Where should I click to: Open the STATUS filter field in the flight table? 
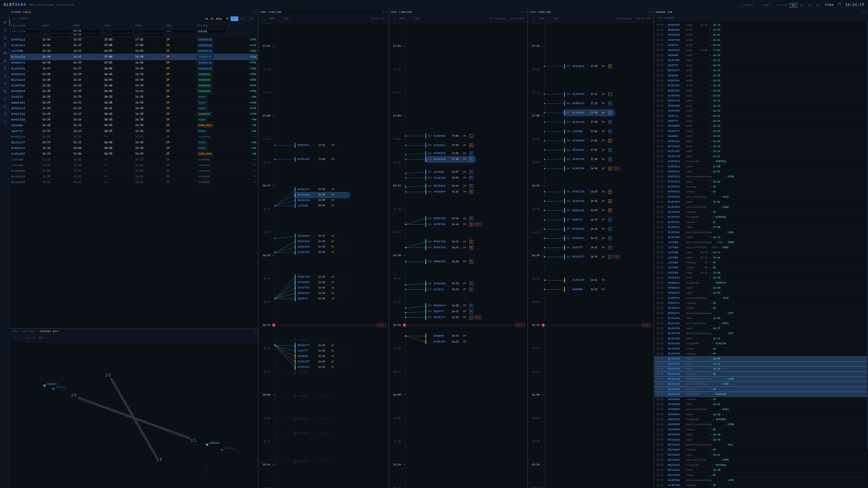212,31
